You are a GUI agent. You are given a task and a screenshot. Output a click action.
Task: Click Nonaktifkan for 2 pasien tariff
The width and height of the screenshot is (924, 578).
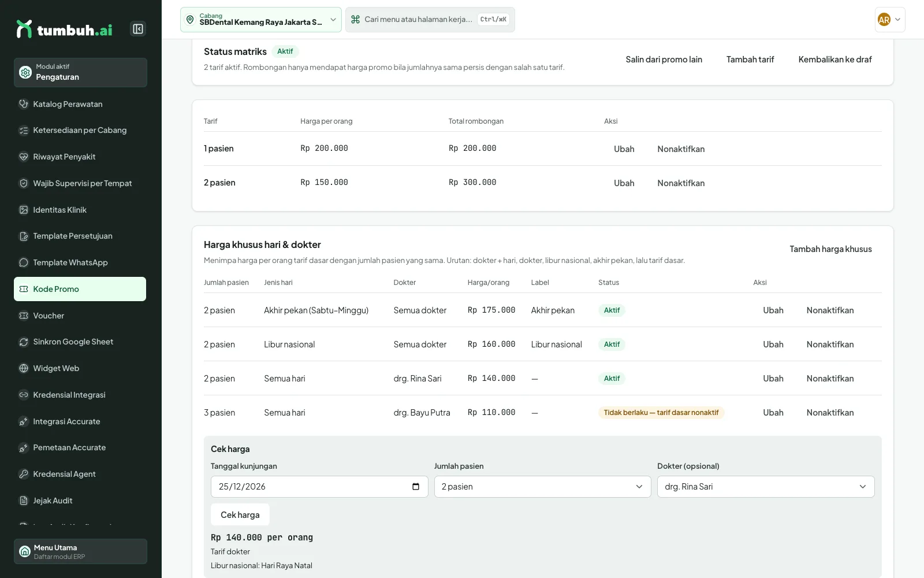(681, 183)
